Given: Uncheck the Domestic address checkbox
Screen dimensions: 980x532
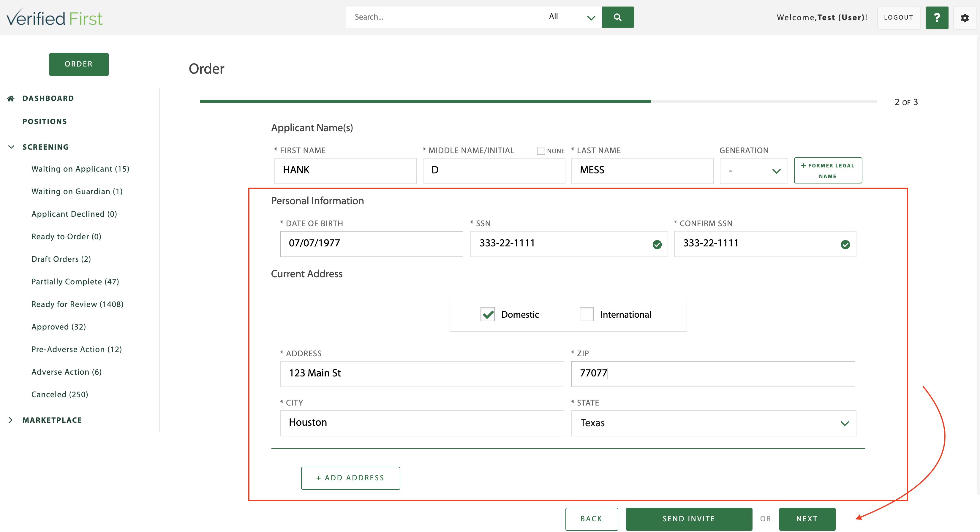Looking at the screenshot, I should coord(487,314).
